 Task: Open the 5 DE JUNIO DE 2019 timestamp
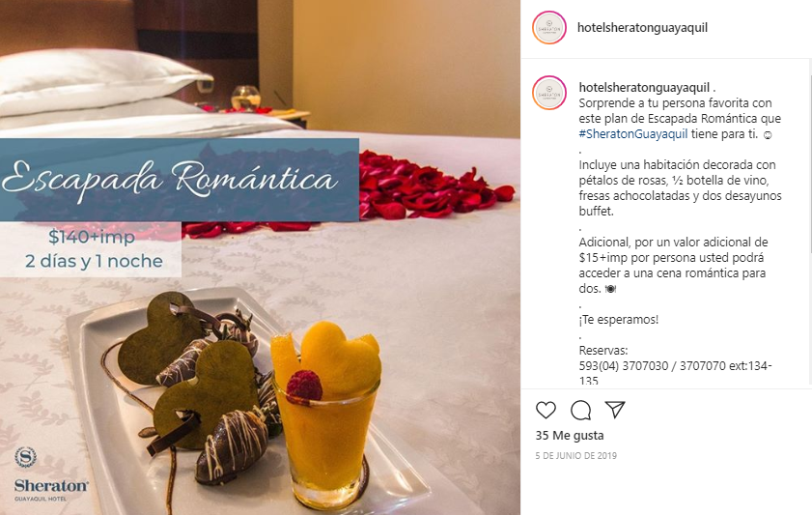point(575,455)
